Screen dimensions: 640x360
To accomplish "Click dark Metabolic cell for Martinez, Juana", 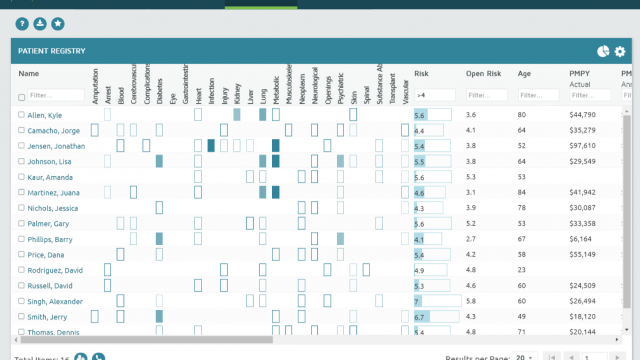I will point(276,192).
